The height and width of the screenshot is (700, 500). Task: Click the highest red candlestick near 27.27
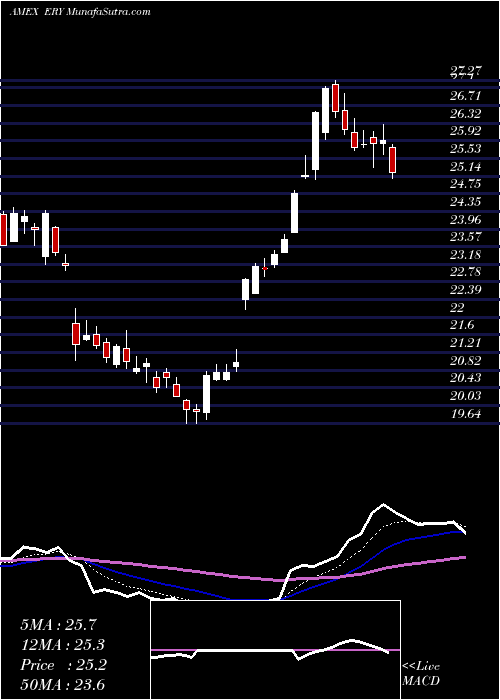[336, 97]
